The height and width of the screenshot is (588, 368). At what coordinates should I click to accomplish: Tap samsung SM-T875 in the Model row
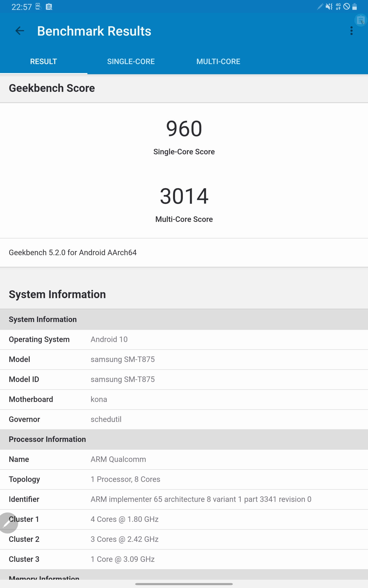coord(123,359)
